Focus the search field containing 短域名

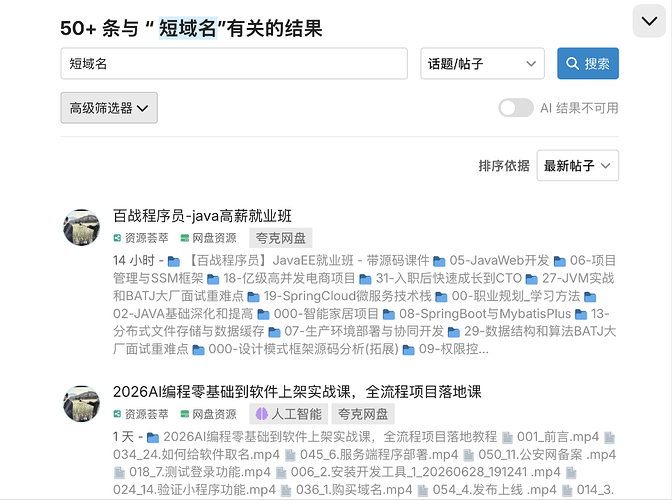point(234,63)
